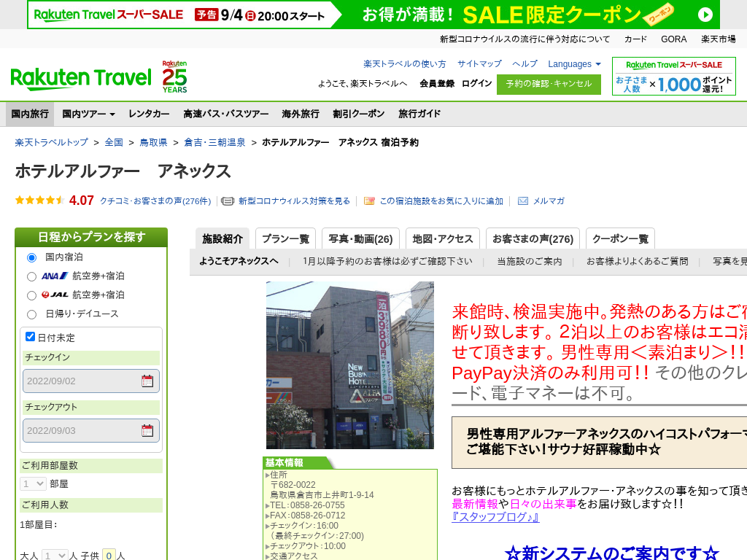Select 国内宿泊 radio button
Viewport: 747px width, 560px height.
pos(31,257)
